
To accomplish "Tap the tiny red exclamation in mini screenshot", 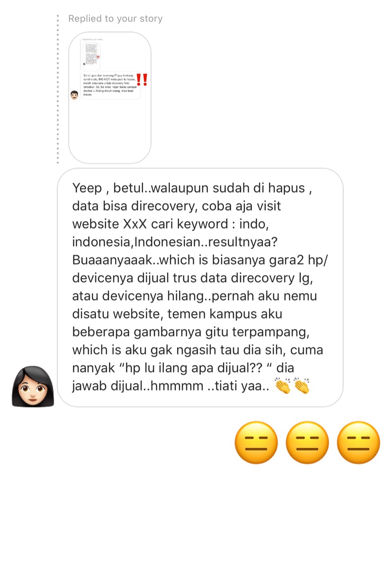I will [x=98, y=57].
